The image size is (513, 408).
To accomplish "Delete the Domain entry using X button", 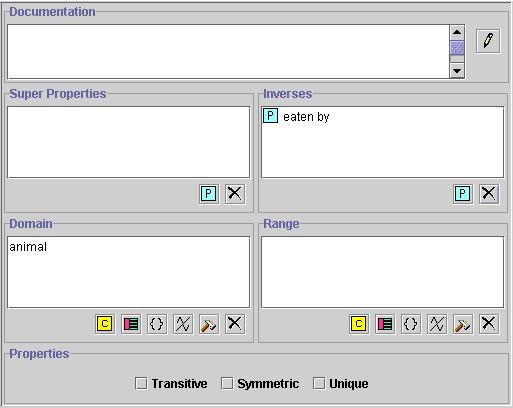I will coord(235,324).
